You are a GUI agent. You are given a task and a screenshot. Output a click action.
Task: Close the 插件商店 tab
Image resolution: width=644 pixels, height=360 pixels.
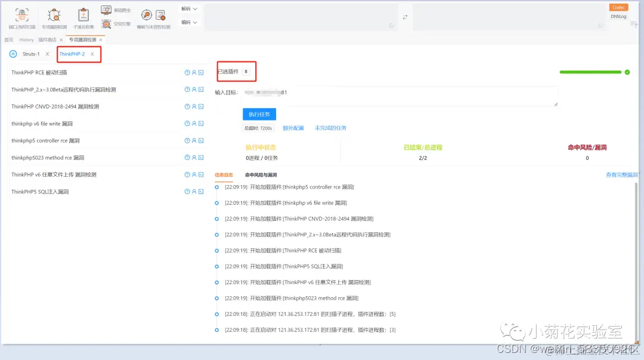point(61,40)
